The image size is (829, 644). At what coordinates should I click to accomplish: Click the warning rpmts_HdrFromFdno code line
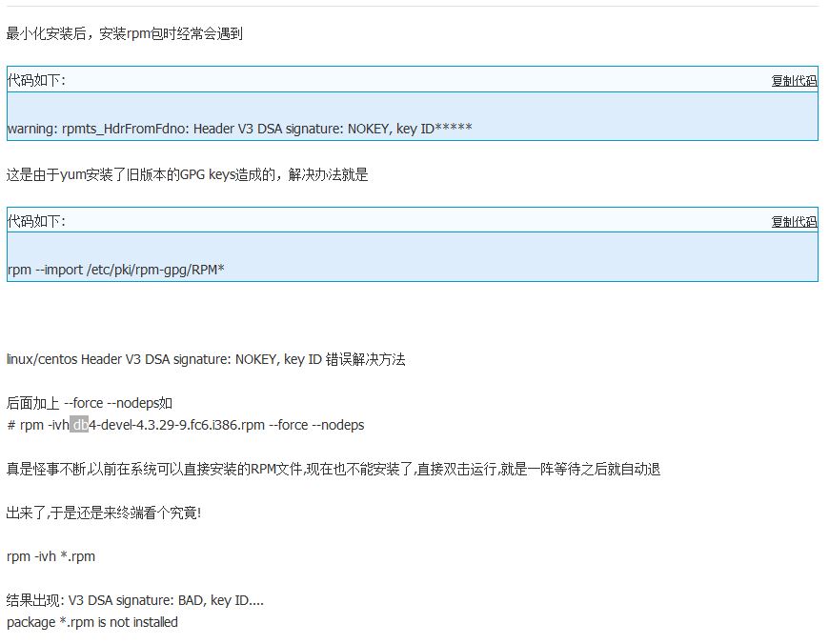coord(239,129)
